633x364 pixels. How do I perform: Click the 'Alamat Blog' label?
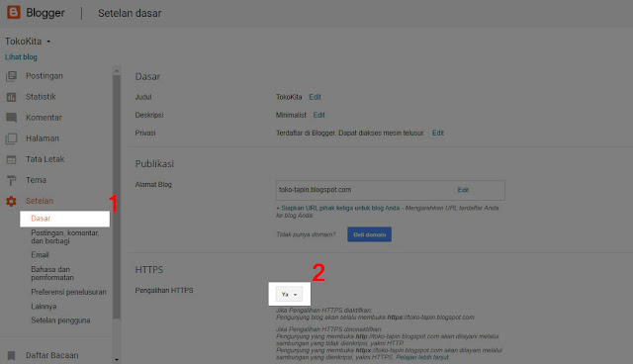coord(153,184)
